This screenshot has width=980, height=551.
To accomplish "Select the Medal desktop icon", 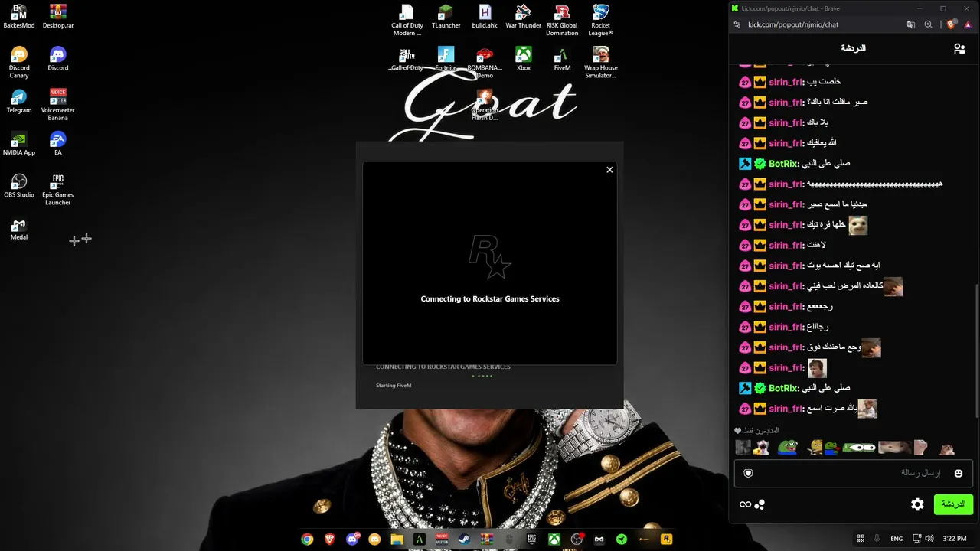I will [19, 229].
